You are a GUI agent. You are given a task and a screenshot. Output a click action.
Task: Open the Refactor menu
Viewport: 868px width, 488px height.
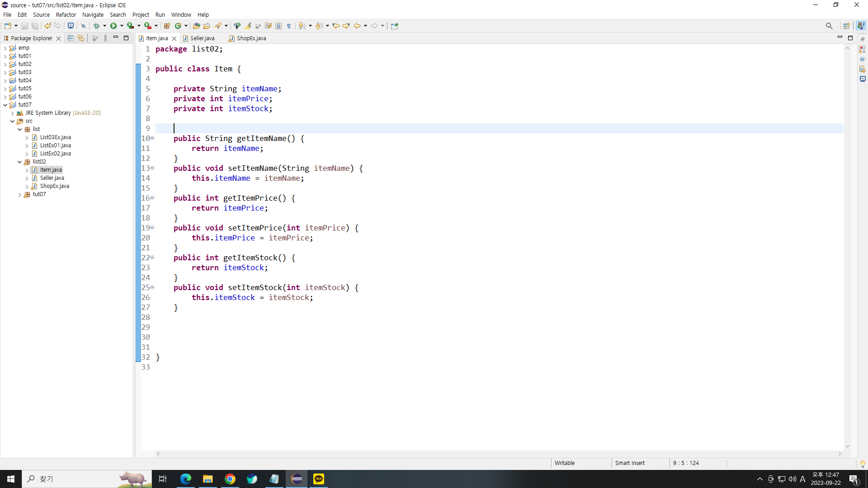66,14
